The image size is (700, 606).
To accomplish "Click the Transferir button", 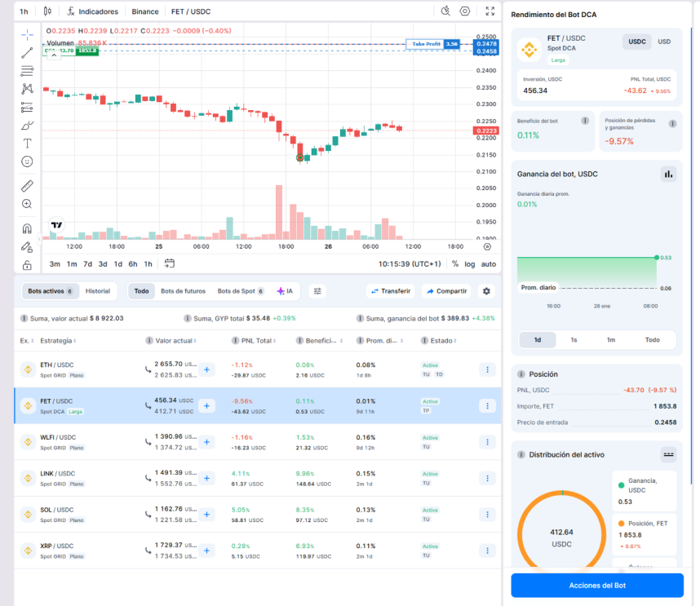I will point(393,290).
